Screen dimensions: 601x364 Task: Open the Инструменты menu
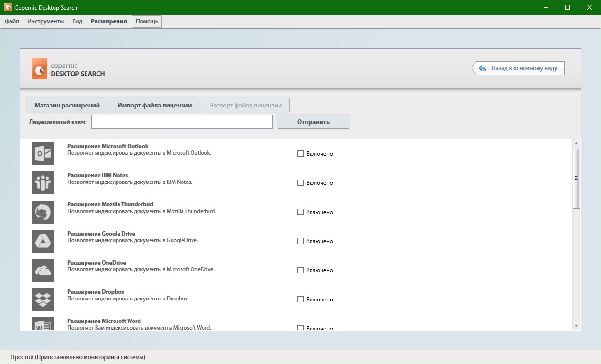coord(45,21)
